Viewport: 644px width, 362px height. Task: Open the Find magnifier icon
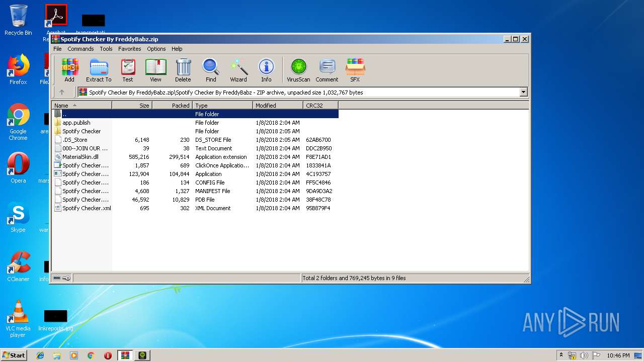pos(211,70)
